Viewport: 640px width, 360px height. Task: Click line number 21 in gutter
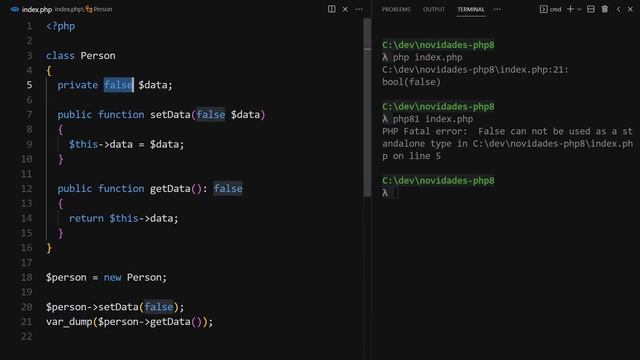click(x=27, y=322)
